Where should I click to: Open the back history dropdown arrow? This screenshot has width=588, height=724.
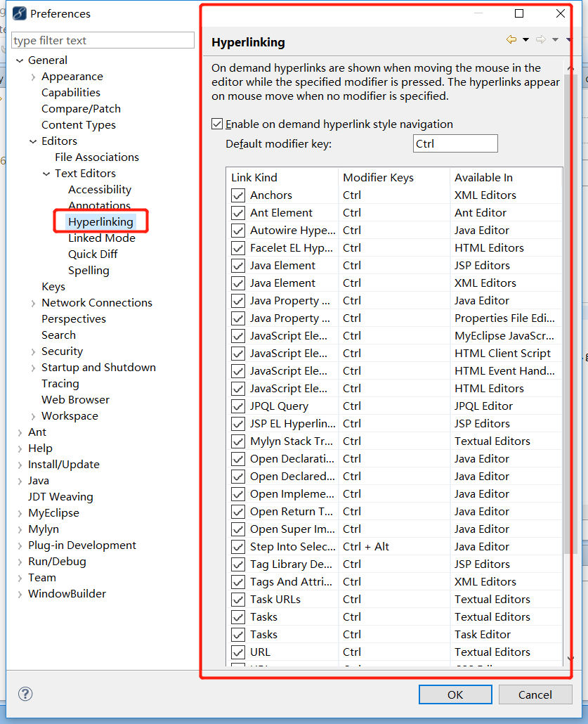[525, 39]
